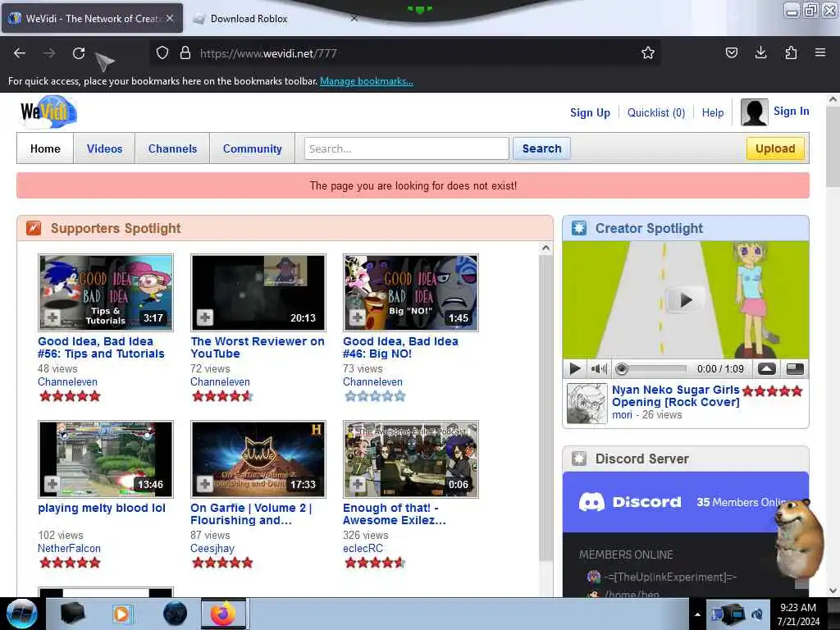
Task: Visit the mori channel link
Action: click(x=622, y=414)
